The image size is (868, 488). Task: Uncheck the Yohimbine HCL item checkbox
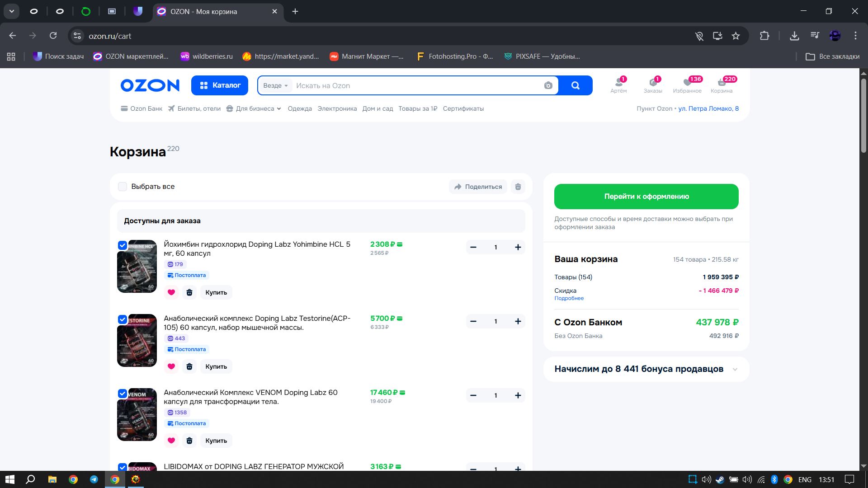(123, 245)
